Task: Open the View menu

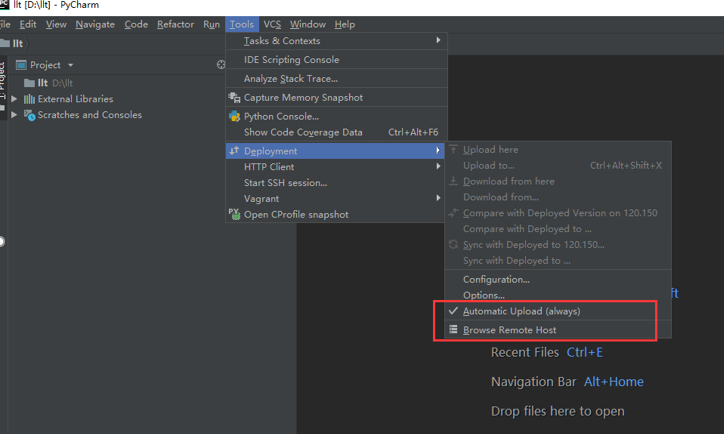Action: 56,24
